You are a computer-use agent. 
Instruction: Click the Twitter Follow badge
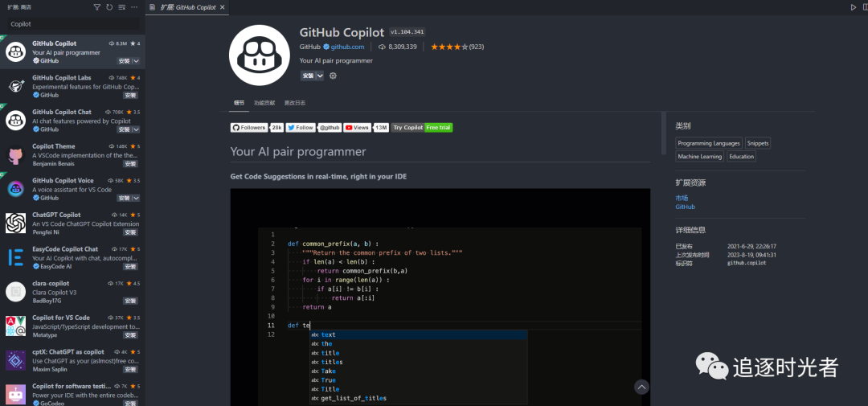tap(300, 127)
